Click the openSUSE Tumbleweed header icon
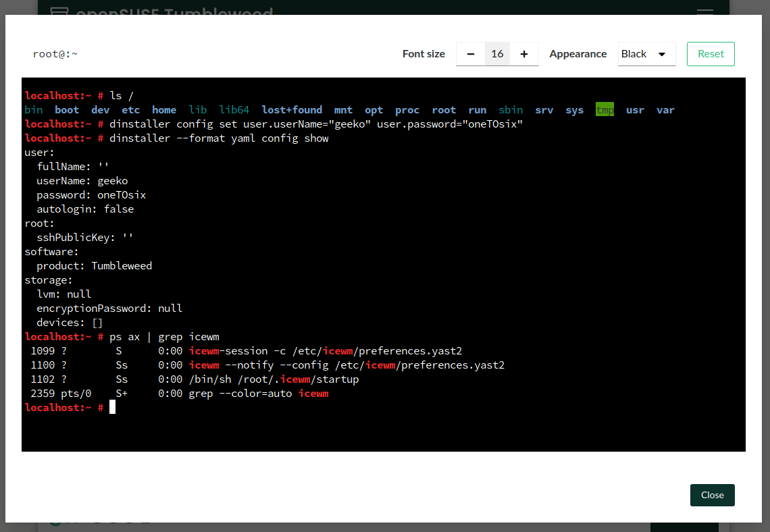 (x=59, y=11)
